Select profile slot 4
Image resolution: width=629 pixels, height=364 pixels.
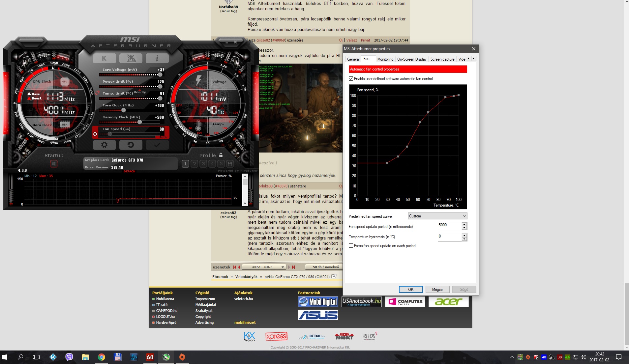[212, 164]
